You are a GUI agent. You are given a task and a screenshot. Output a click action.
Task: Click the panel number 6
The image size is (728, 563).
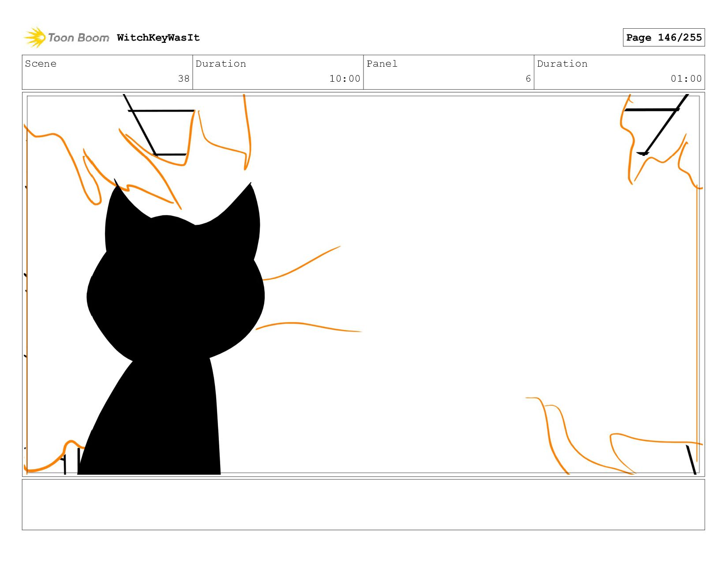[x=528, y=79]
